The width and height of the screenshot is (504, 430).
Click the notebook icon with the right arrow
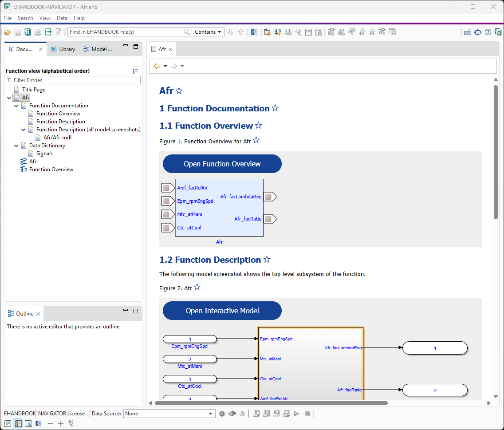48,32
